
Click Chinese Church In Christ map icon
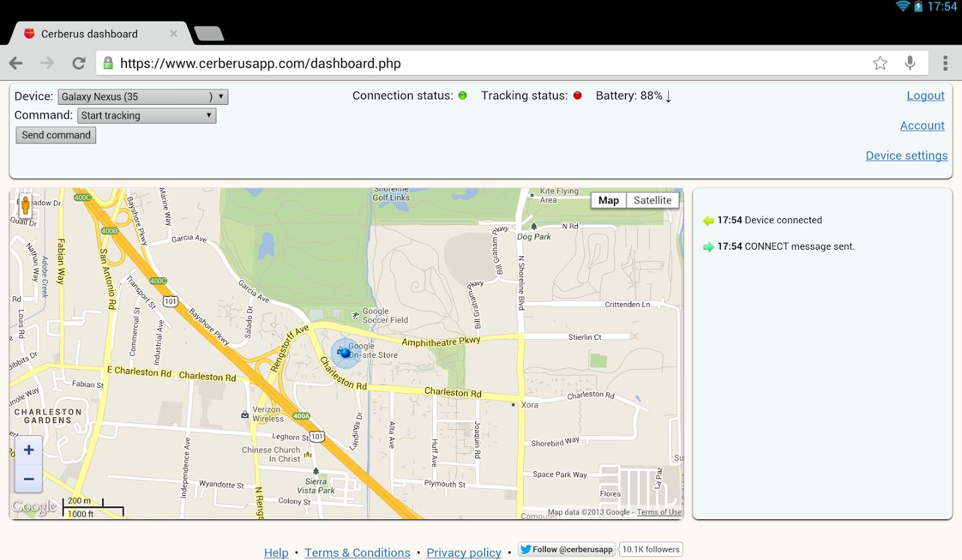308,454
